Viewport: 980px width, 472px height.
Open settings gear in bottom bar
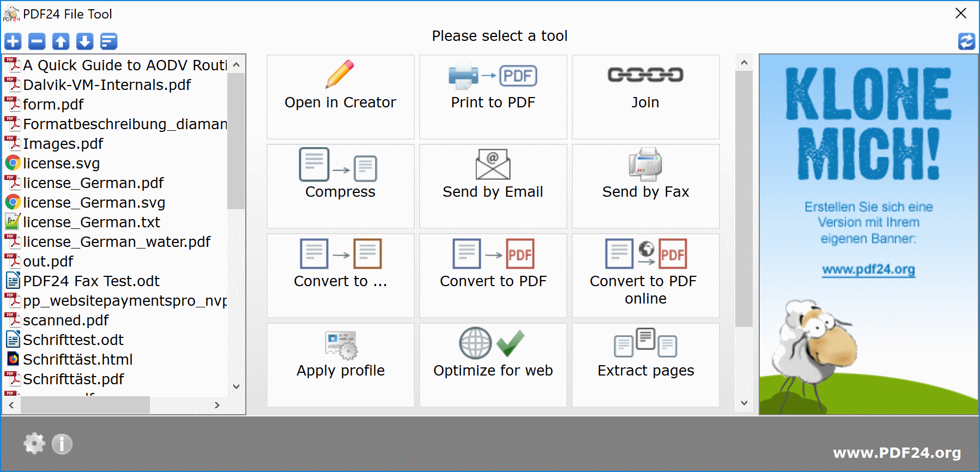[34, 444]
